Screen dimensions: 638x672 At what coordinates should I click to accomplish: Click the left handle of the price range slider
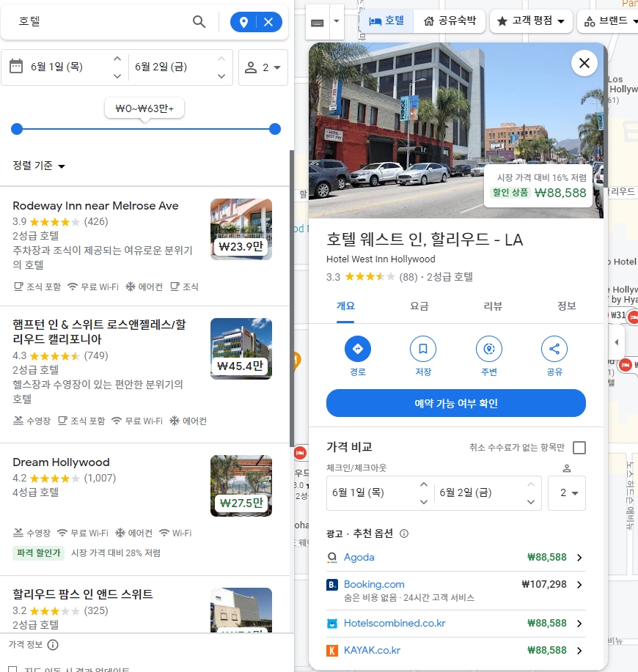click(16, 129)
